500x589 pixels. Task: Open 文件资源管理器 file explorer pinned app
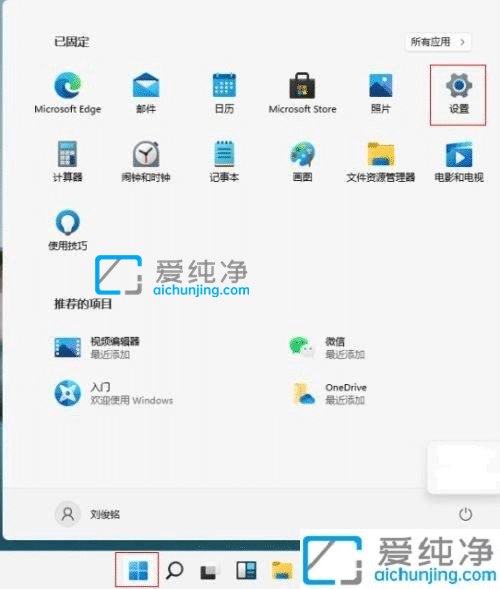tap(381, 161)
